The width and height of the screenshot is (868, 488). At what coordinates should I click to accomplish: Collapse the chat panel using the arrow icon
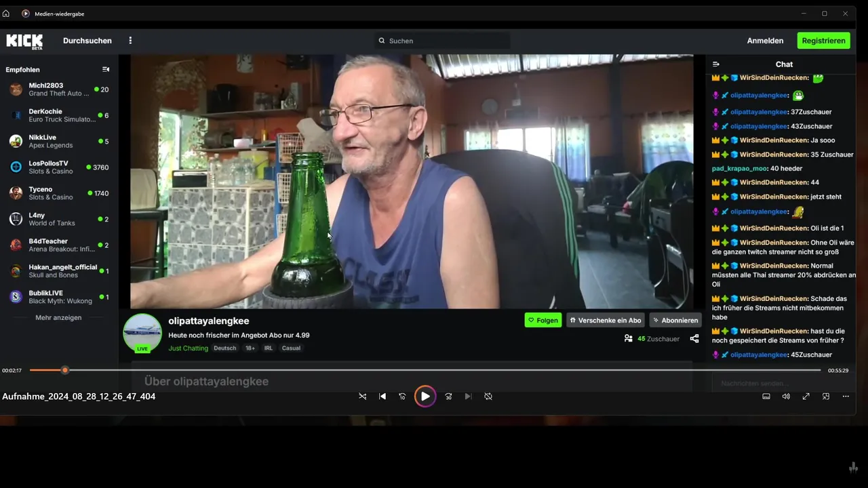715,64
